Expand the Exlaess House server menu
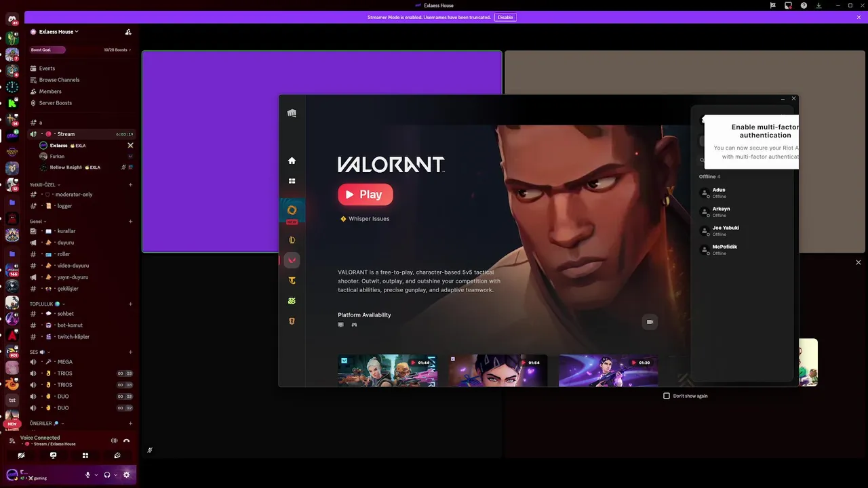This screenshot has height=488, width=868. click(59, 32)
